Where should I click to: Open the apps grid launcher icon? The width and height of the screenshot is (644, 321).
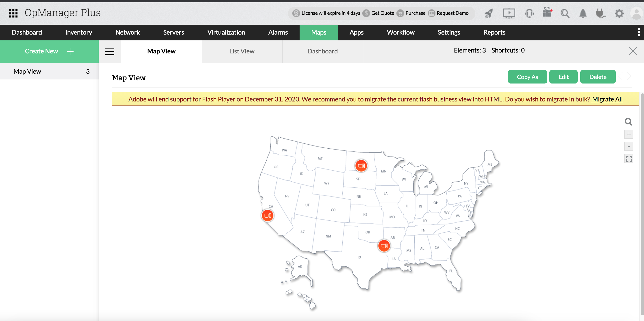13,13
